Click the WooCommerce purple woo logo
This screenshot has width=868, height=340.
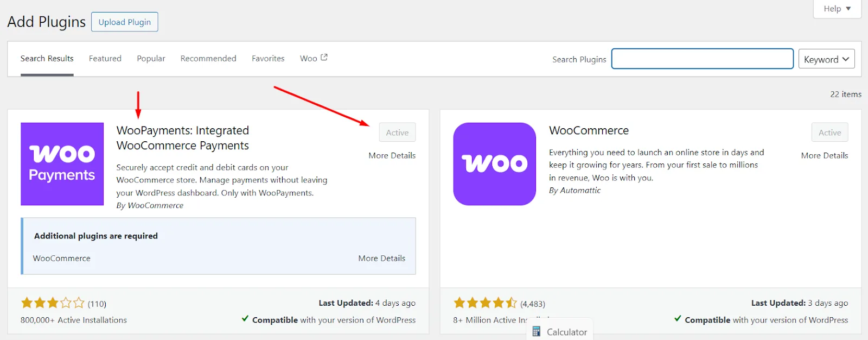click(x=494, y=164)
